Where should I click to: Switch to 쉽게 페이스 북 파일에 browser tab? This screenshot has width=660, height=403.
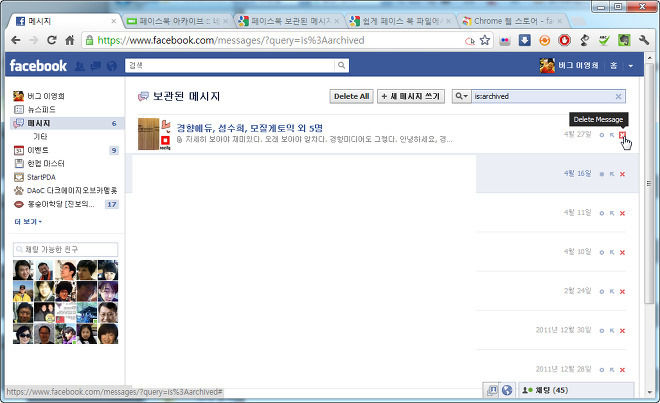(x=400, y=21)
